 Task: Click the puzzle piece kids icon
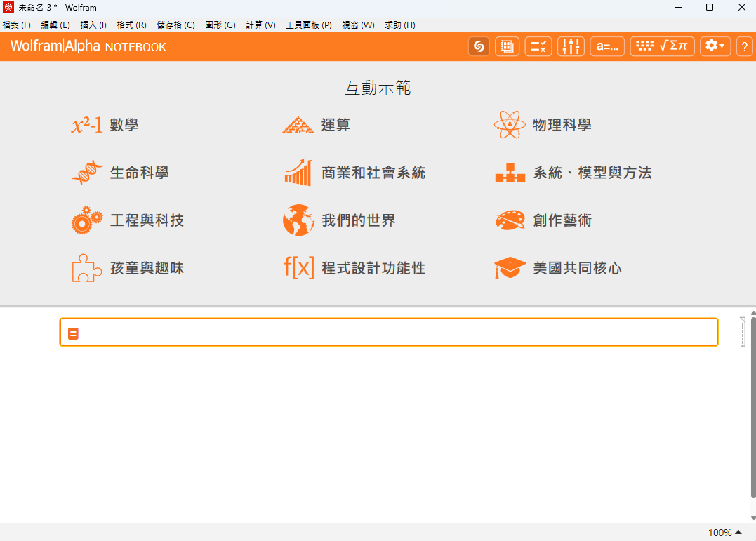point(87,267)
